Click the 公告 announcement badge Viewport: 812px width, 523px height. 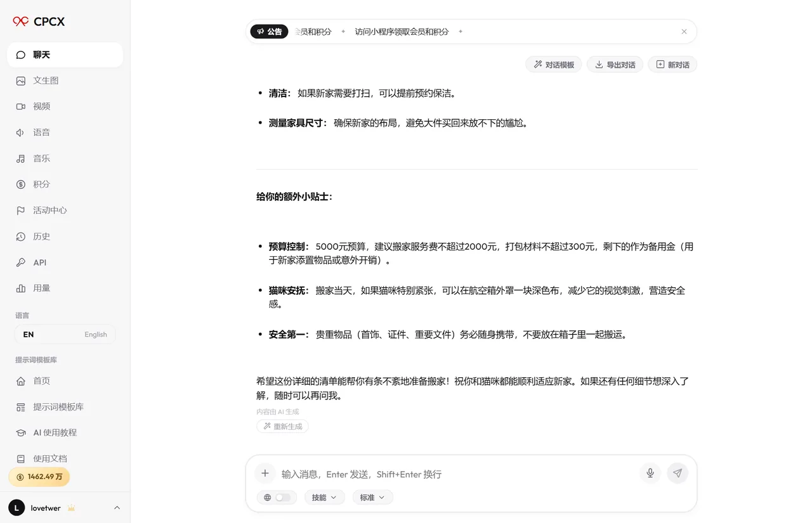click(269, 32)
